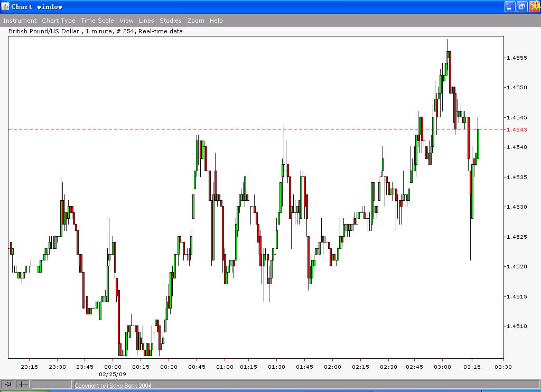Click the 03:30 time axis label
This screenshot has height=392, width=541.
(x=503, y=367)
